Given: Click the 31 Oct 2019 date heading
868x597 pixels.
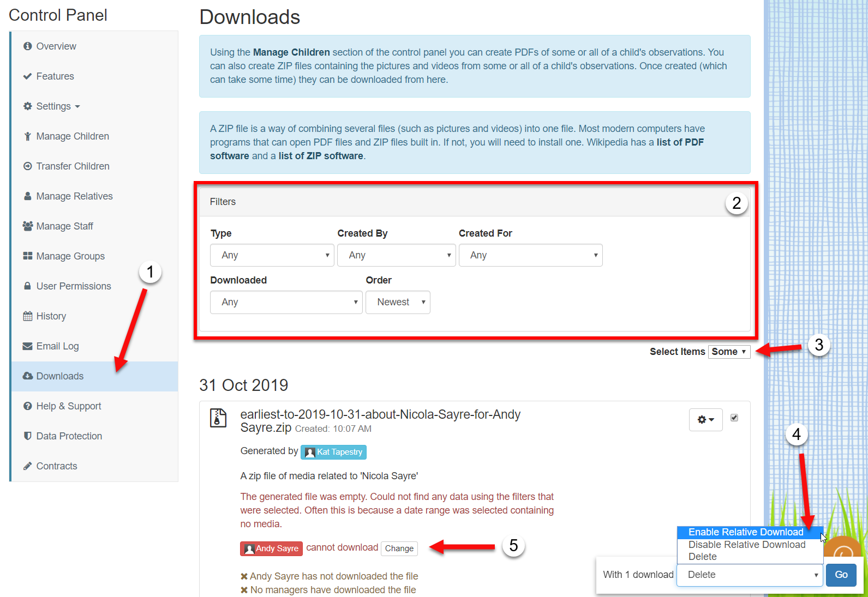Looking at the screenshot, I should pos(244,385).
